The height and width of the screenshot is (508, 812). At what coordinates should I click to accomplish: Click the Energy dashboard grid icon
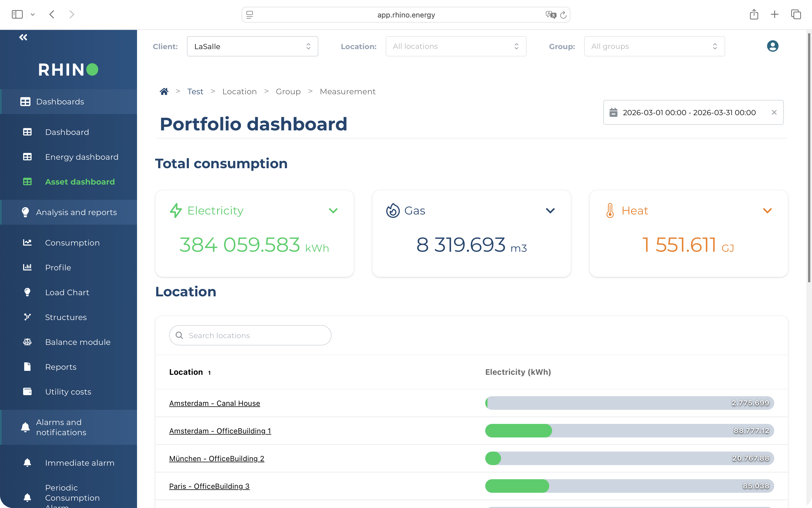tap(27, 157)
